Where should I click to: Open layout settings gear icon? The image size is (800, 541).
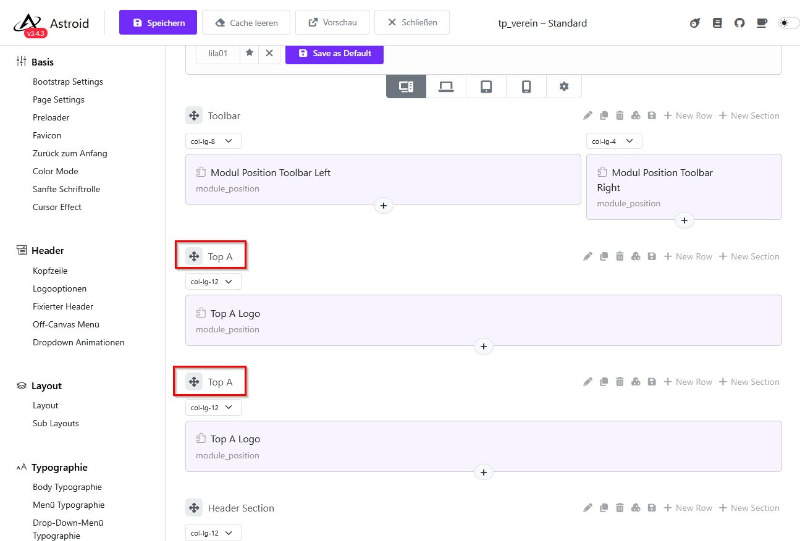click(564, 87)
